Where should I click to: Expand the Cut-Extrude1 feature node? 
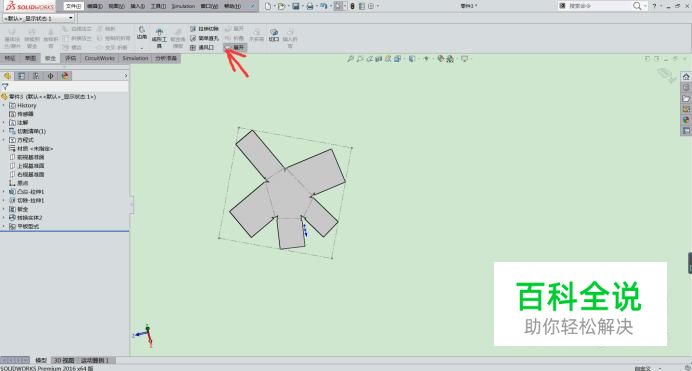click(4, 201)
